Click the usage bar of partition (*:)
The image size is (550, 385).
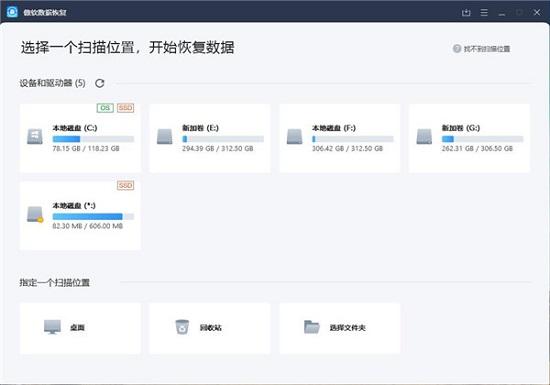coord(93,216)
